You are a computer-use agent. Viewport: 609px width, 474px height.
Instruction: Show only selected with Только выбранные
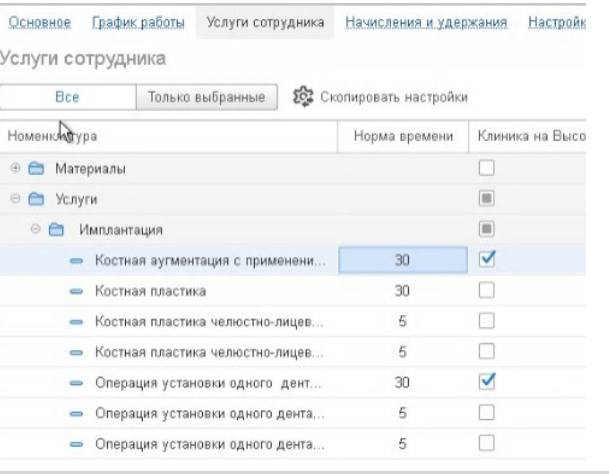click(x=206, y=97)
